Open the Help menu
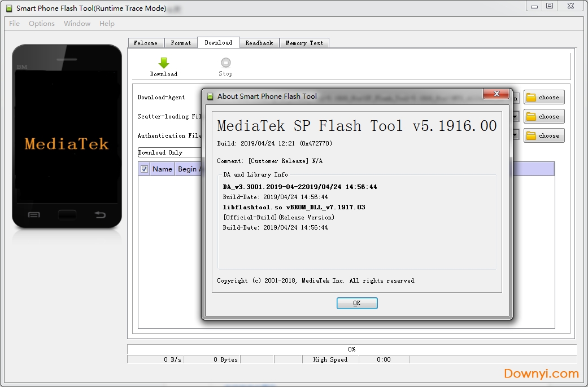Image resolution: width=588 pixels, height=387 pixels. tap(107, 24)
